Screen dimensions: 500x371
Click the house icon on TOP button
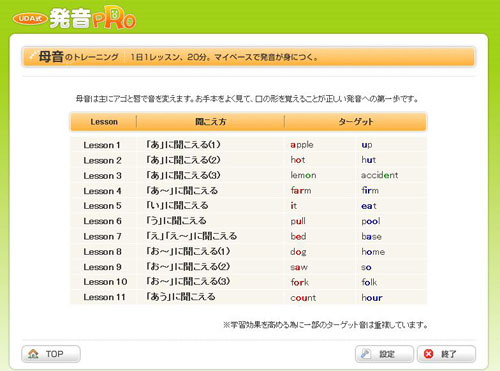(x=33, y=354)
